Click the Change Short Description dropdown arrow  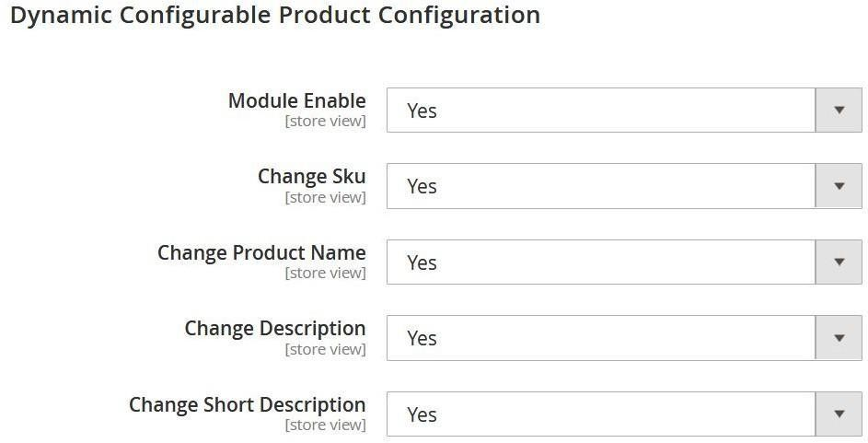click(839, 414)
